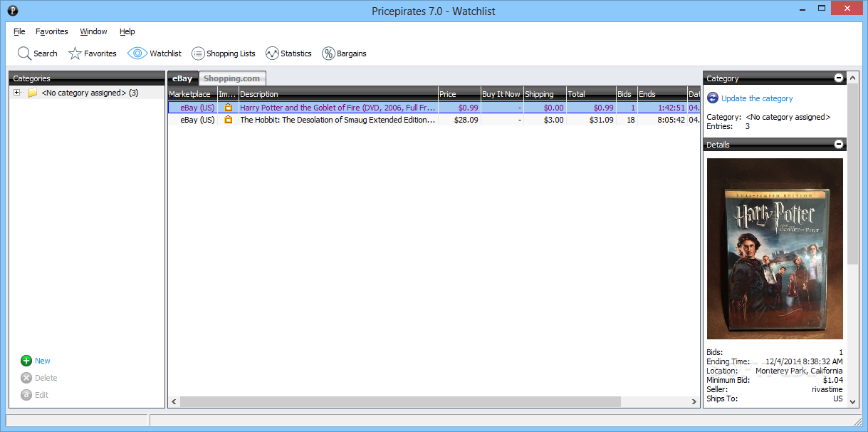Viewport: 868px width, 432px height.
Task: Open Shopping Lists toolbar icon
Action: 198,53
